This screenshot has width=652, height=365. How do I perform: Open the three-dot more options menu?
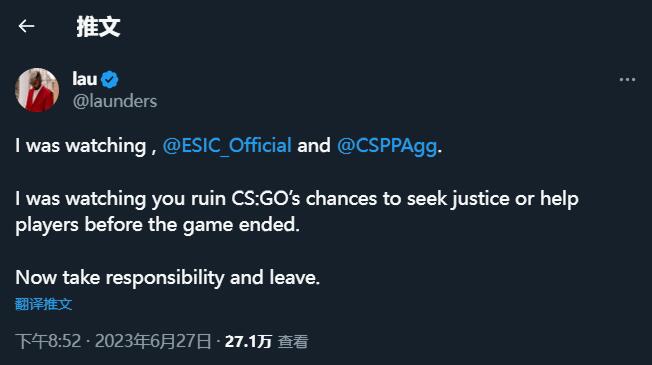(627, 79)
